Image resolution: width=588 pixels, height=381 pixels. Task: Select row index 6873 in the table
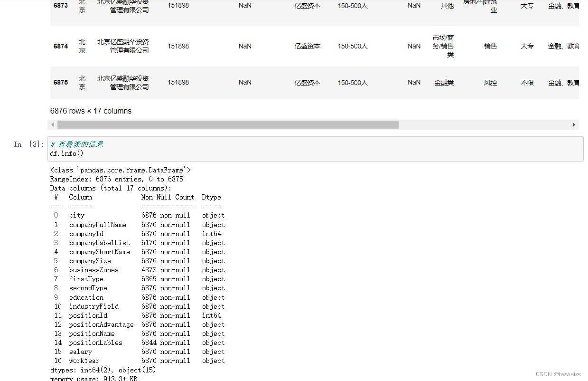coord(61,6)
